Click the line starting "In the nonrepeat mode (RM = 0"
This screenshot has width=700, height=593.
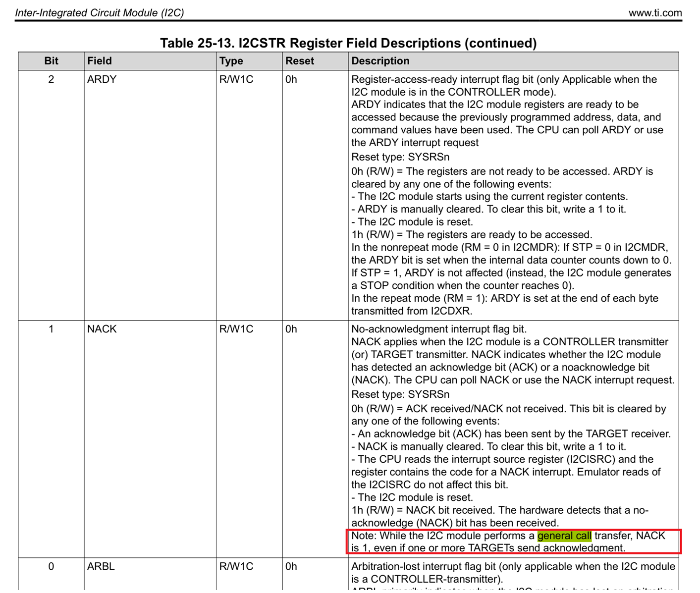pyautogui.click(x=510, y=247)
